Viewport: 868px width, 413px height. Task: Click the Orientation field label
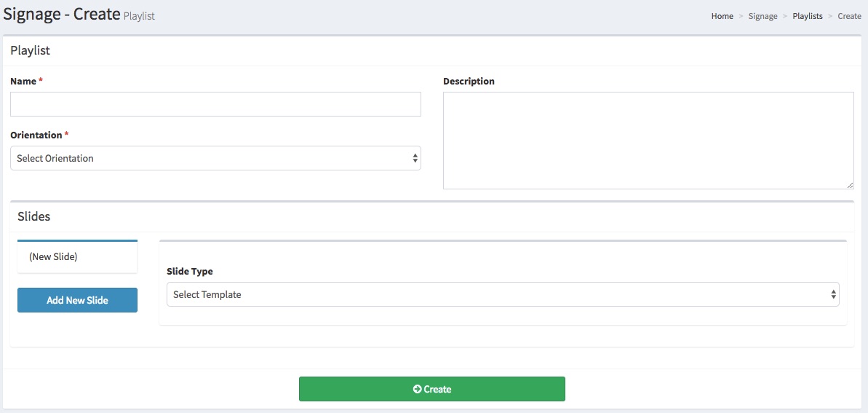(36, 135)
